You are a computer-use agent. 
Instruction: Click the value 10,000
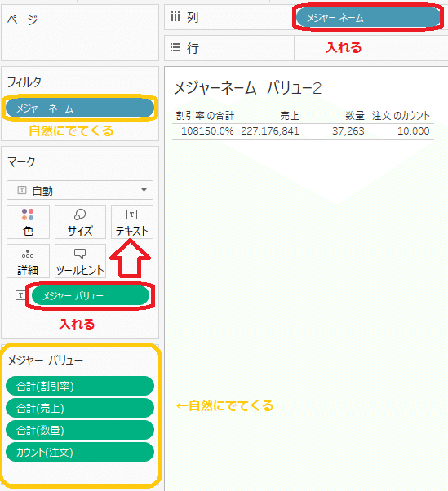(414, 130)
